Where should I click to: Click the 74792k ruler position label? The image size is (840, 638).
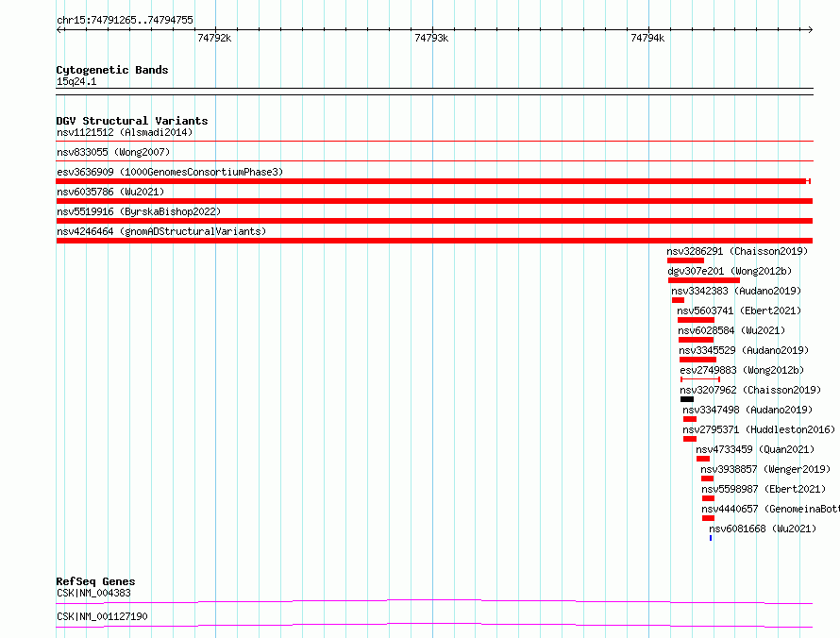214,38
